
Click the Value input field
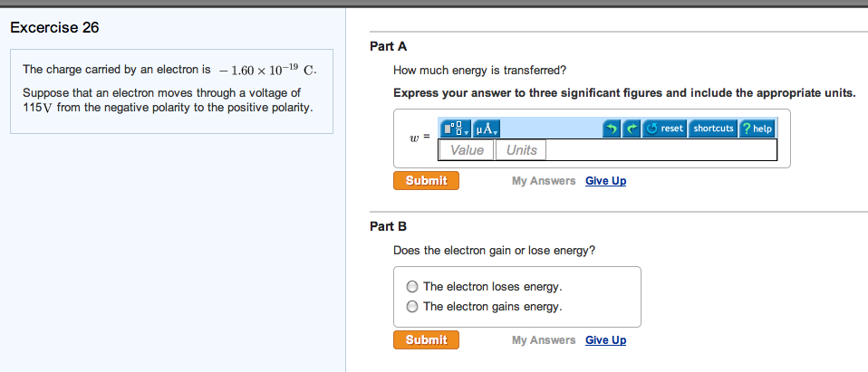[x=467, y=150]
